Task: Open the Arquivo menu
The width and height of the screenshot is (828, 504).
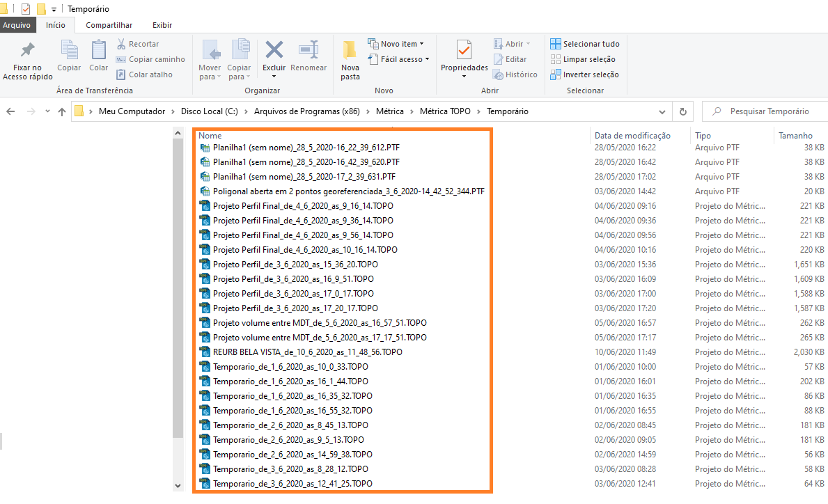Action: (x=16, y=25)
